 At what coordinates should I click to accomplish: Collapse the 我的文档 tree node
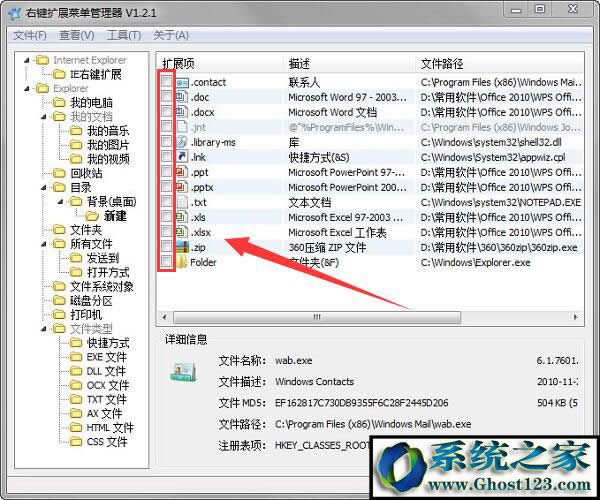click(x=46, y=117)
